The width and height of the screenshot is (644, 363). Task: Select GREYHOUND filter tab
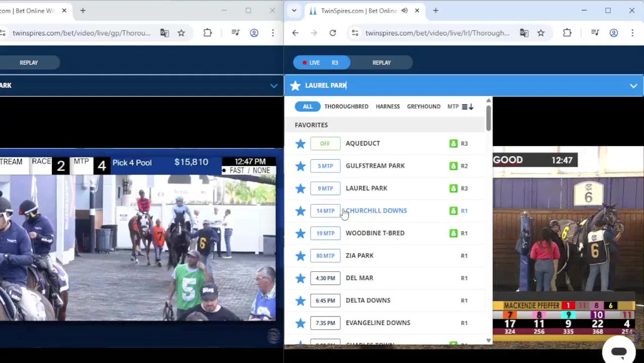point(423,107)
